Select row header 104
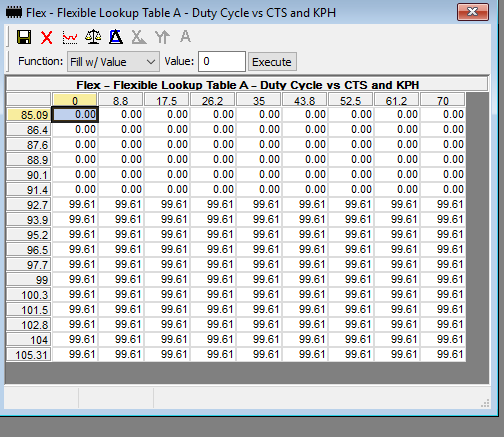The height and width of the screenshot is (437, 504). [29, 340]
